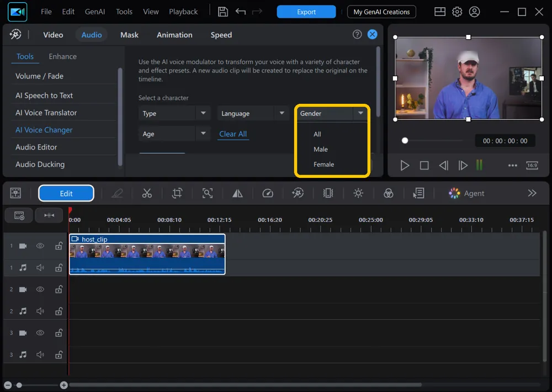Click the color match circles icon
Image resolution: width=552 pixels, height=392 pixels.
[x=388, y=193]
